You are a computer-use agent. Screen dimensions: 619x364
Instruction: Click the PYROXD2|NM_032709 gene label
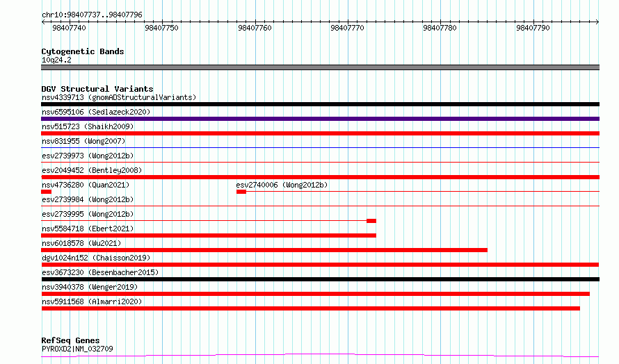pos(77,349)
